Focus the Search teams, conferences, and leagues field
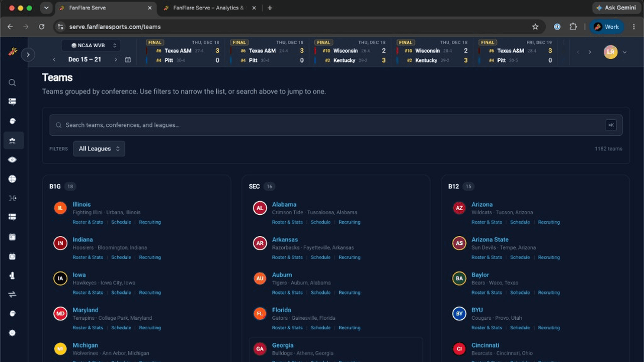The width and height of the screenshot is (644, 362). (x=336, y=125)
